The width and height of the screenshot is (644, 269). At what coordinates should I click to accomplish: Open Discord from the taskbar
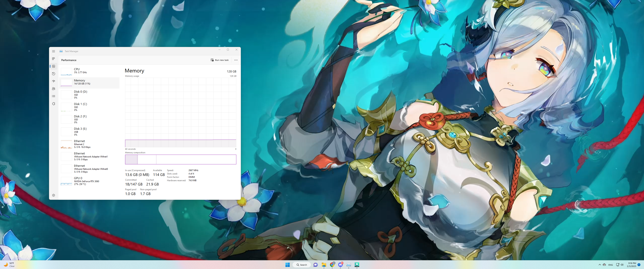tap(340, 265)
